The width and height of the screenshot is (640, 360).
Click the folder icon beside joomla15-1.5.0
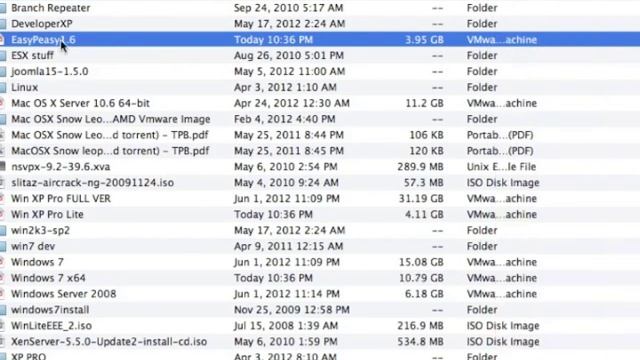3,71
